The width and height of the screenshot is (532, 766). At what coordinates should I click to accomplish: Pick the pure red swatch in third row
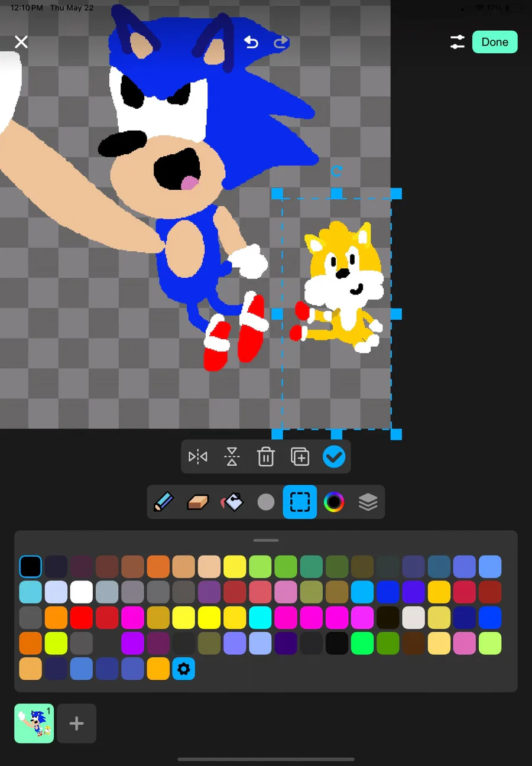pyautogui.click(x=82, y=617)
